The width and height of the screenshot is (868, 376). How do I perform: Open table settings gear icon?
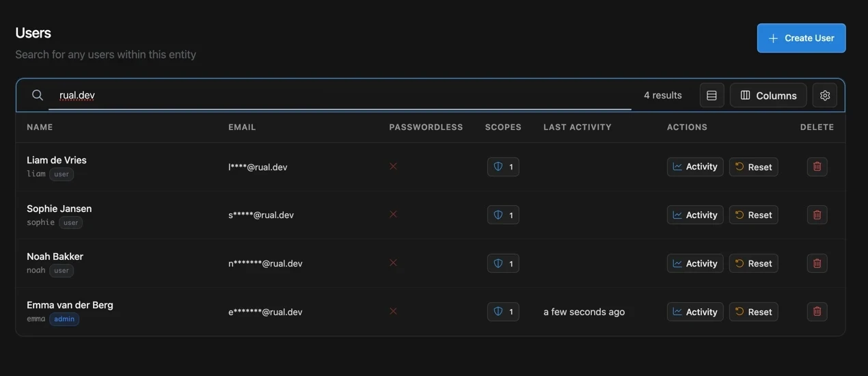pos(824,96)
